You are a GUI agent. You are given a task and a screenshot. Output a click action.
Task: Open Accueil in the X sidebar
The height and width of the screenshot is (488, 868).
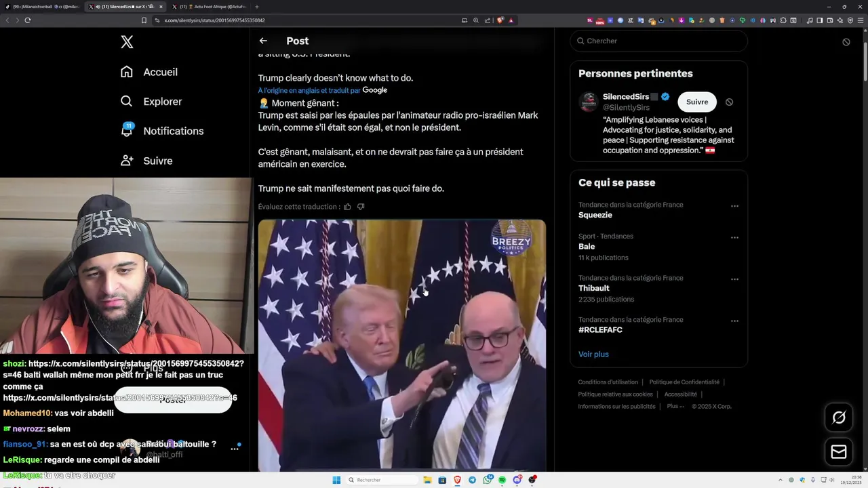pos(149,72)
